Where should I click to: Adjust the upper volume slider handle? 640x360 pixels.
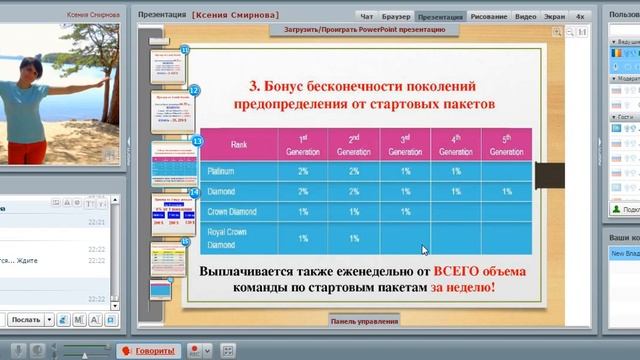point(108,347)
